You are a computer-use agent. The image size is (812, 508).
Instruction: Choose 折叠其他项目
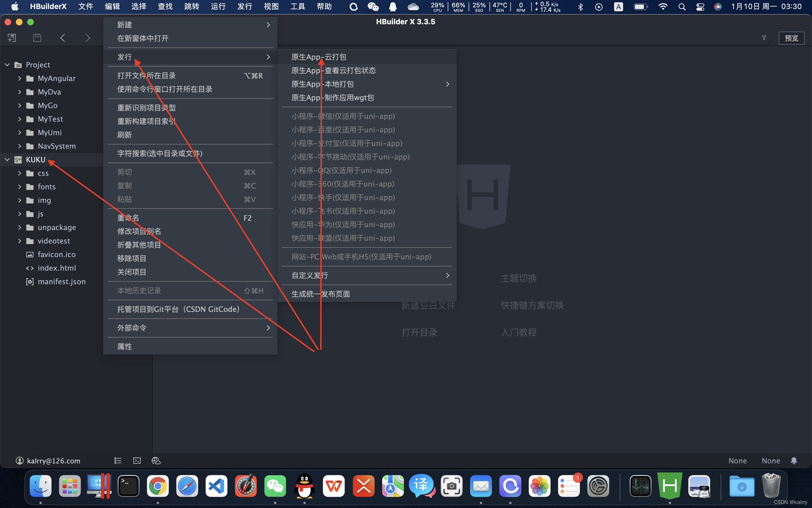pos(190,245)
